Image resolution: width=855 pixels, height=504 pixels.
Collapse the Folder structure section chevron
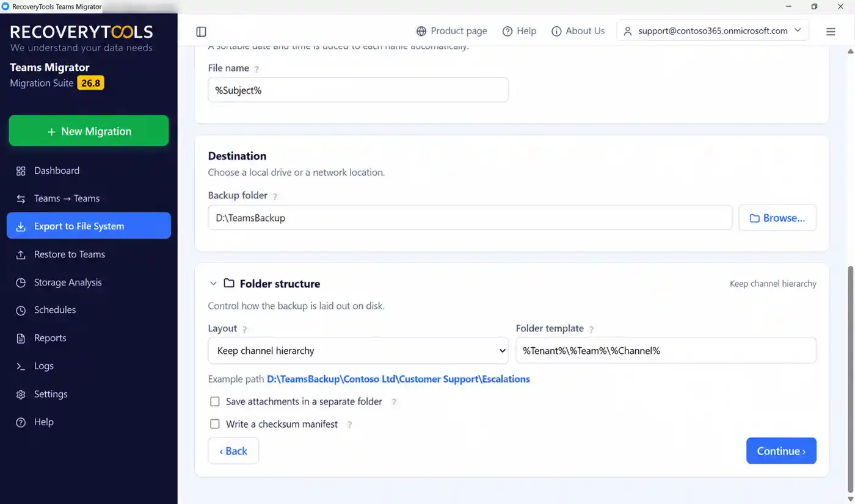click(213, 284)
